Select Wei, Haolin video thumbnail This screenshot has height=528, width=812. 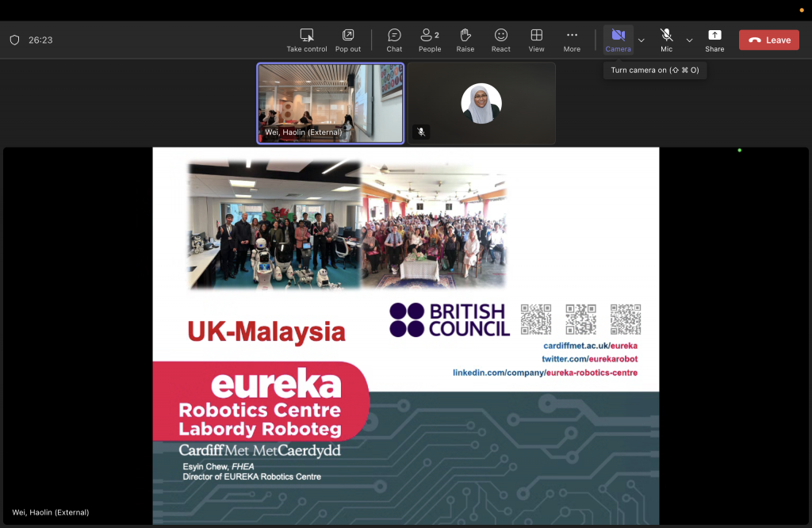(x=331, y=104)
